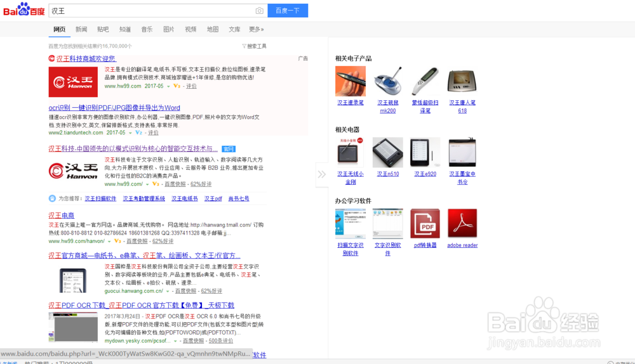Expand dropdown arrow after www.hw99.com/
The width and height of the screenshot is (635, 364).
click(147, 184)
